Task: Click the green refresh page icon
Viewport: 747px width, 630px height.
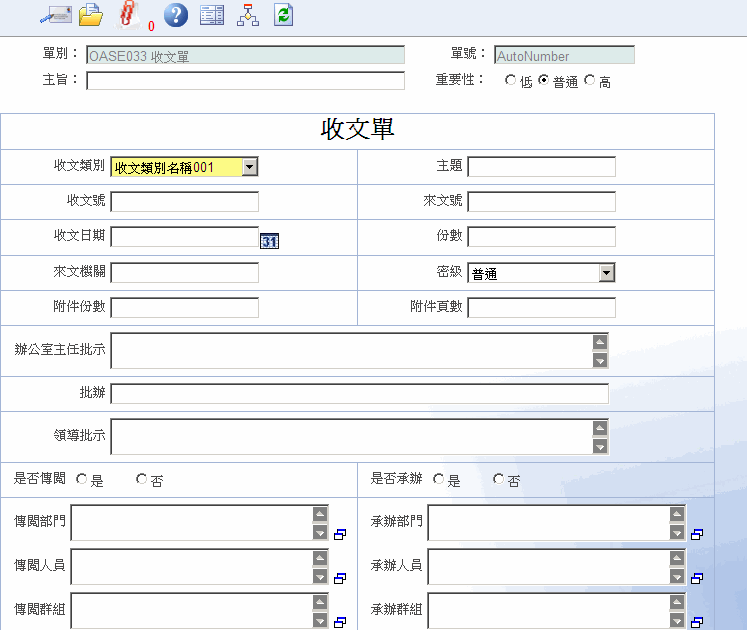Action: [283, 15]
